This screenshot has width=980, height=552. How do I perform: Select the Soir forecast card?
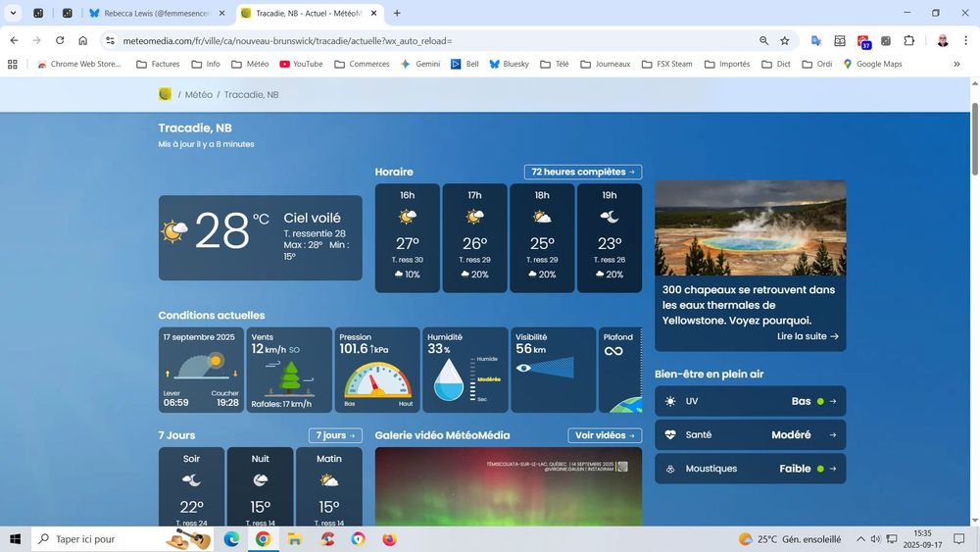[x=191, y=487]
